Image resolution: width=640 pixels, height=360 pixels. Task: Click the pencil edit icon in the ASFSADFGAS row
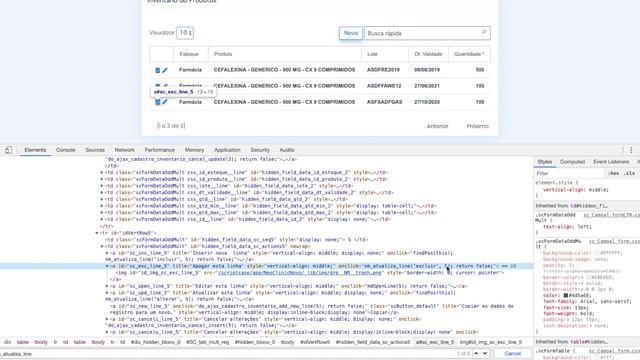pos(165,102)
